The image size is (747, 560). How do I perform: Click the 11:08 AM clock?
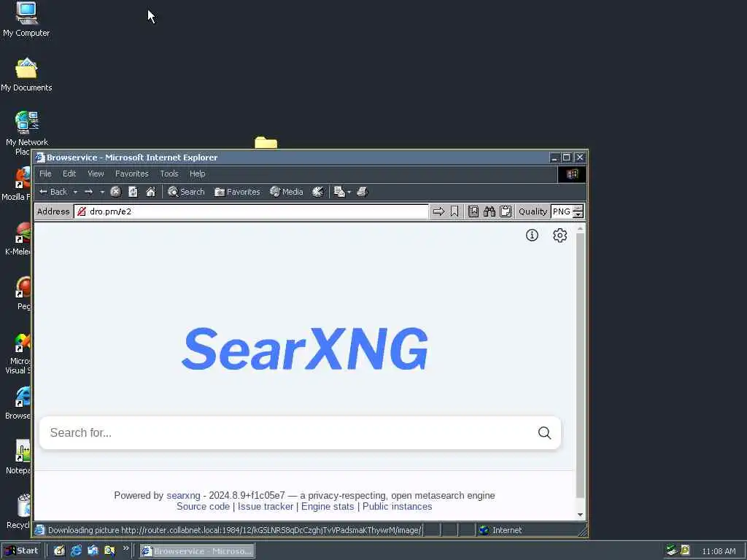[719, 551]
